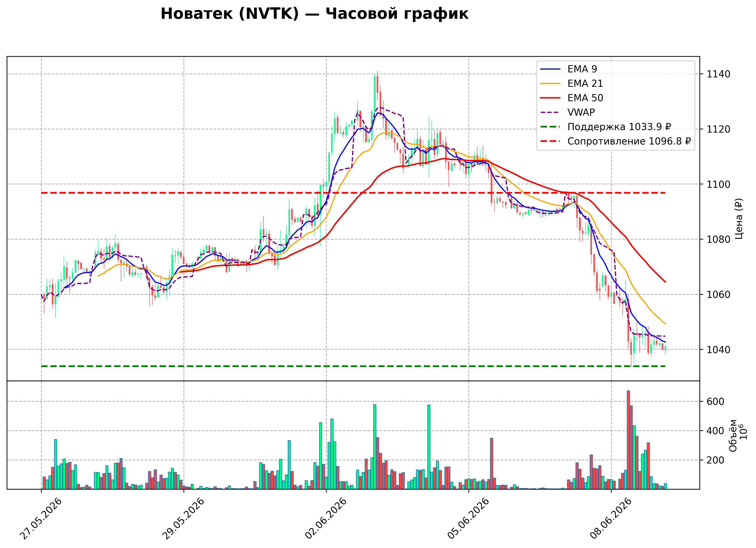Click the blue EMA 9 legend line sample

pos(550,69)
